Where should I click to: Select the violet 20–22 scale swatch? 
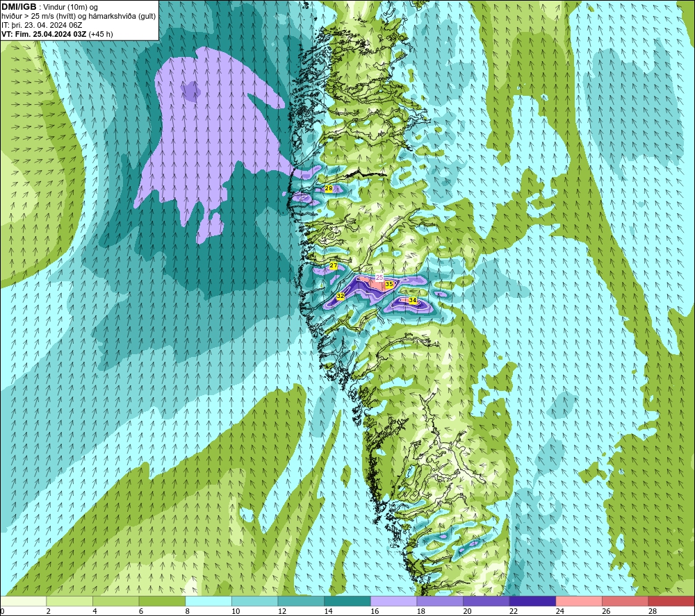(486, 601)
